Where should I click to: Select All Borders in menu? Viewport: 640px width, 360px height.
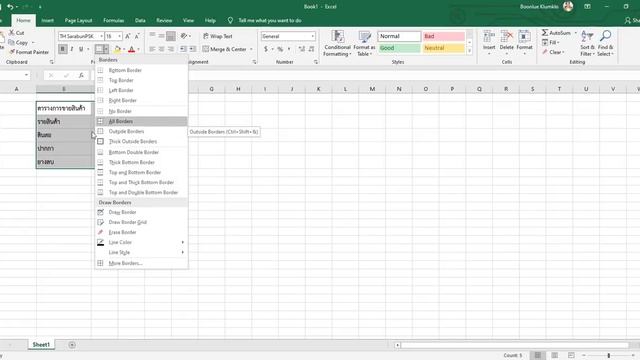coord(142,121)
